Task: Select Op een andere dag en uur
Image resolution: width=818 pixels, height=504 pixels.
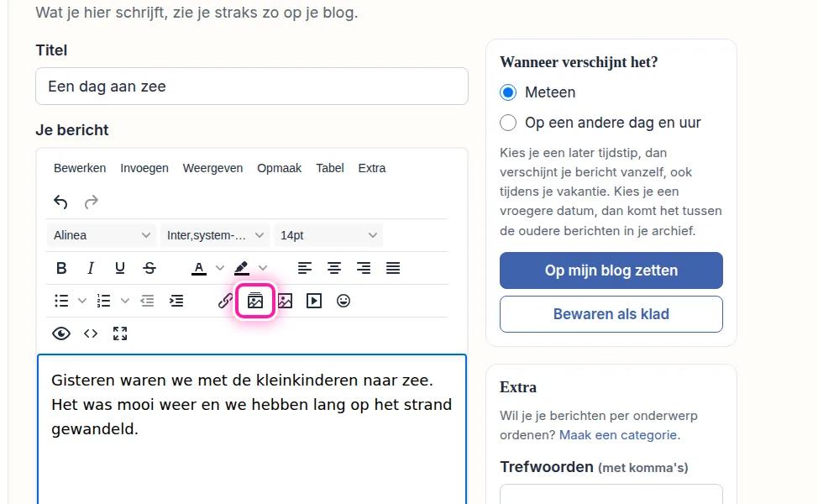Action: coord(508,123)
